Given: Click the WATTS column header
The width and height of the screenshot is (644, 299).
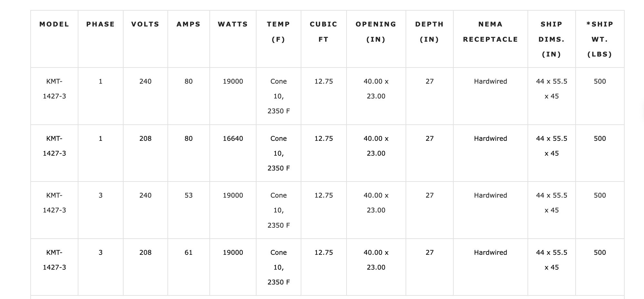Looking at the screenshot, I should [233, 24].
